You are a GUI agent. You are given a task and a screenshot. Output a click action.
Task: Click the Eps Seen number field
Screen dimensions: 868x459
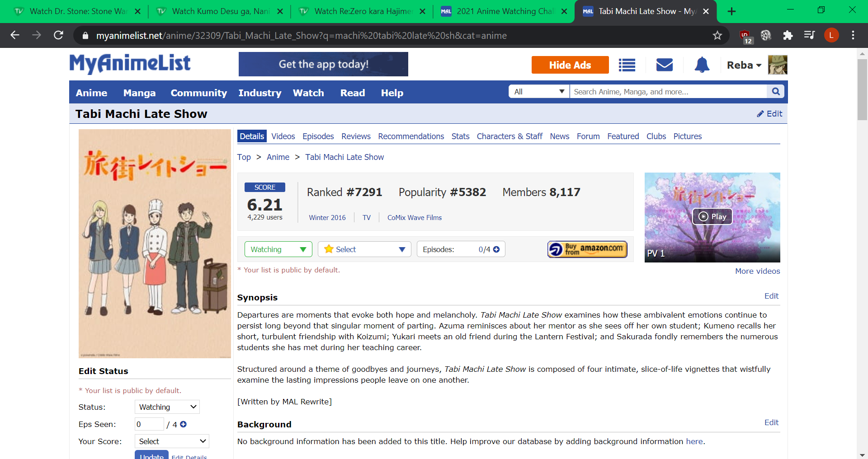pos(149,424)
